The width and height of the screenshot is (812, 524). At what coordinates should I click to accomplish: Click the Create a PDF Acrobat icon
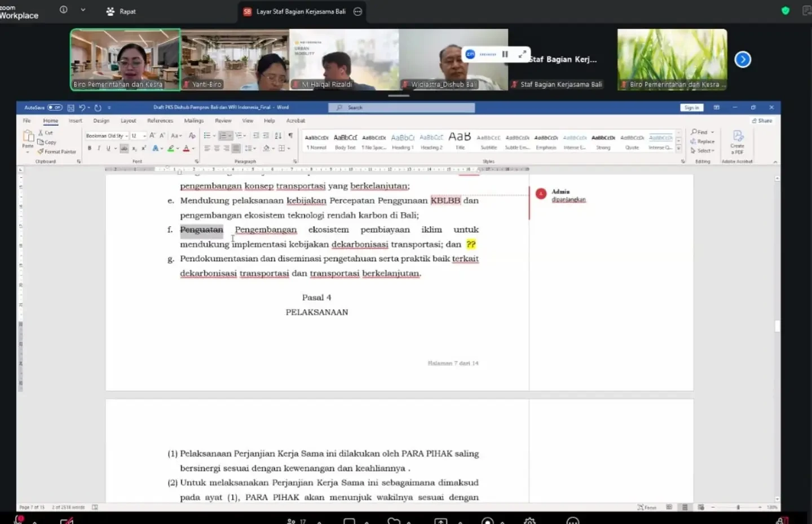(738, 142)
